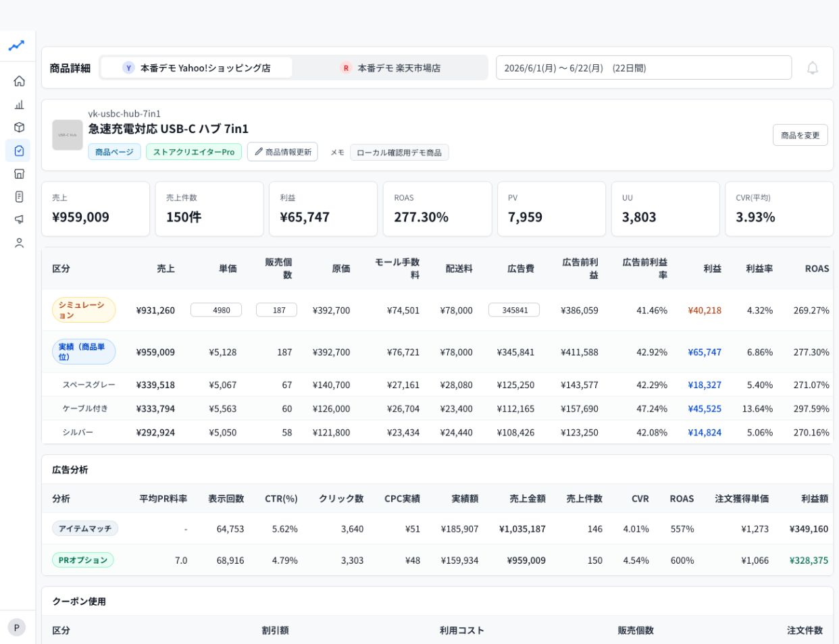The width and height of the screenshot is (839, 644).
Task: Click the PRオプション badge
Action: point(83,560)
